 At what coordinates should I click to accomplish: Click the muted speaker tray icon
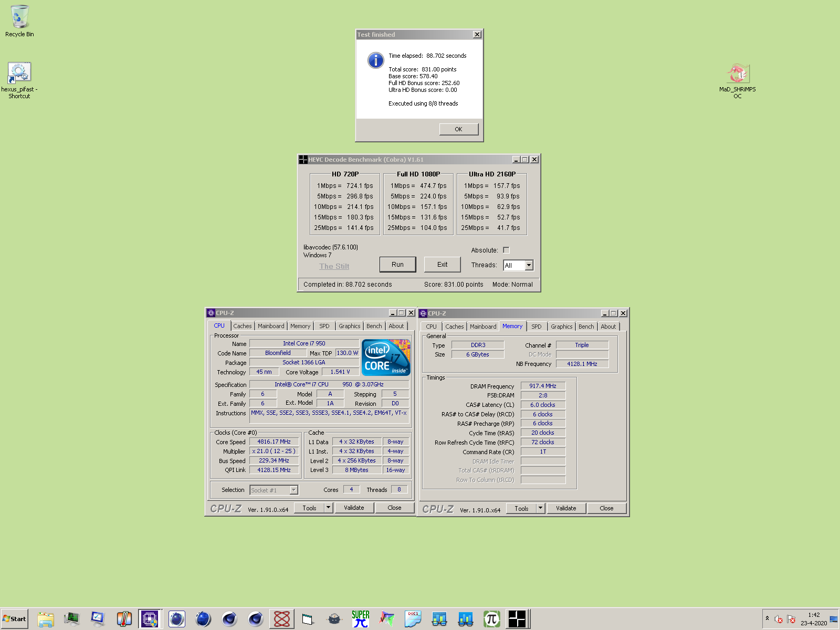point(779,619)
